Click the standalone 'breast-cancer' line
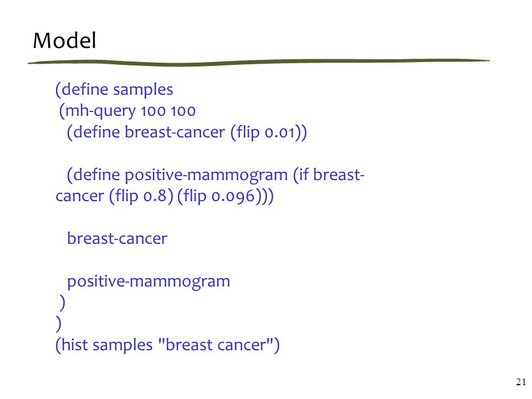This screenshot has height=399, width=532. tap(117, 238)
